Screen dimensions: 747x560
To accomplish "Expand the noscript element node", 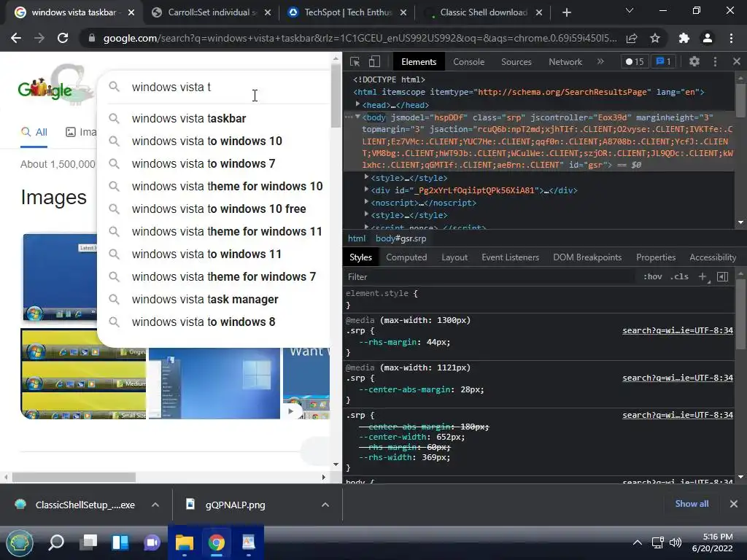I will pos(366,202).
